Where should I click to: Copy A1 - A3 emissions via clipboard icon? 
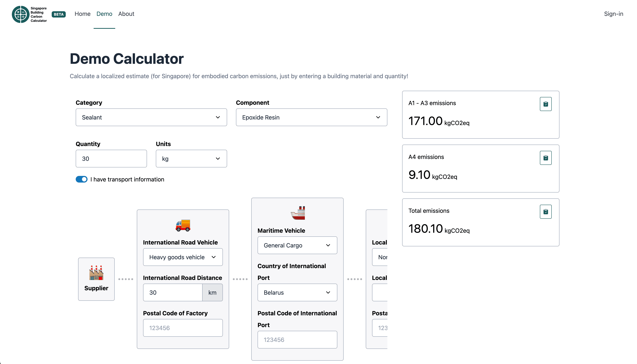point(545,104)
